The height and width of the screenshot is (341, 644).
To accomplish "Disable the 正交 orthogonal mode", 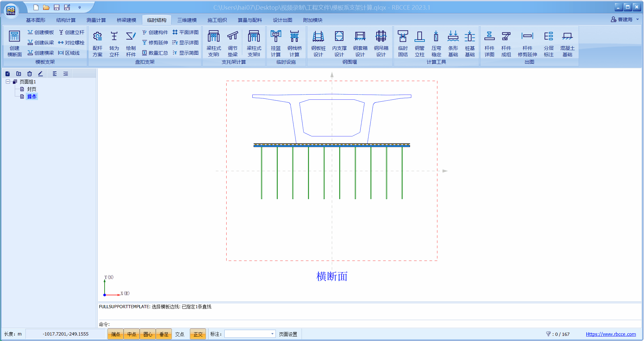I will tap(198, 334).
